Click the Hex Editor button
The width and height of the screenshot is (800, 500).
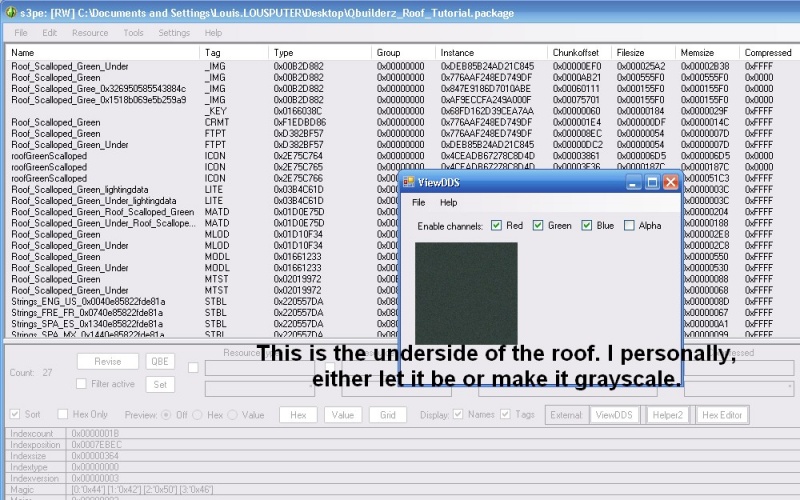click(723, 414)
